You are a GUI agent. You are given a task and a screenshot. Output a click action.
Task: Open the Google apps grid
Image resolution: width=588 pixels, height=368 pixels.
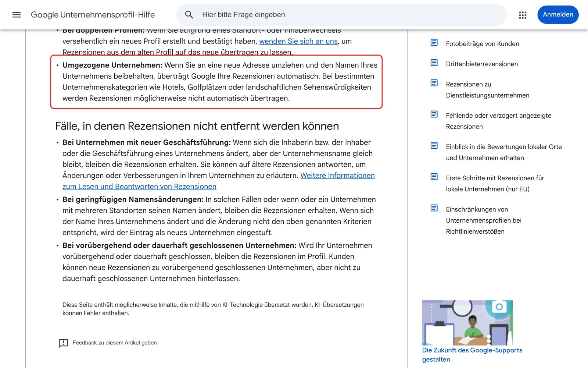(523, 15)
